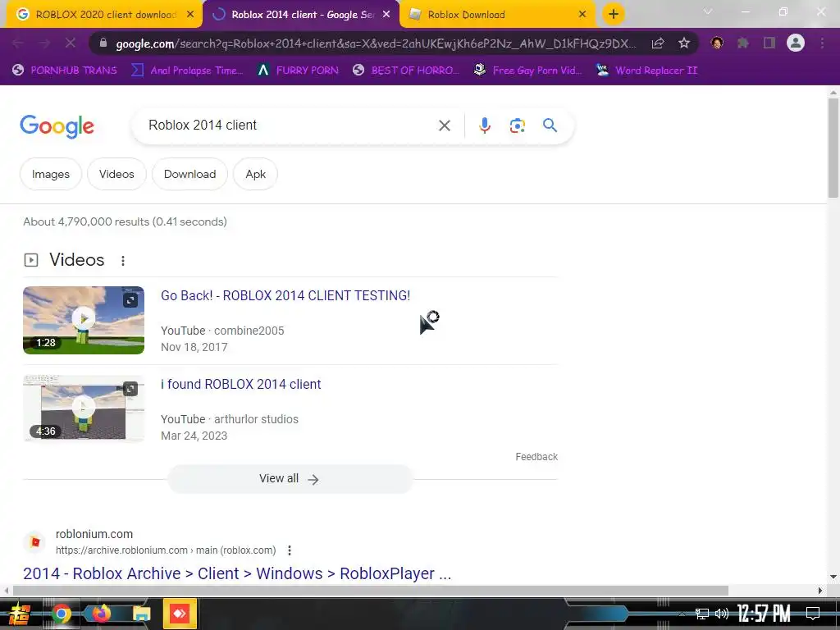Click the avatar extension icon in toolbar
This screenshot has height=630, width=840.
717,43
